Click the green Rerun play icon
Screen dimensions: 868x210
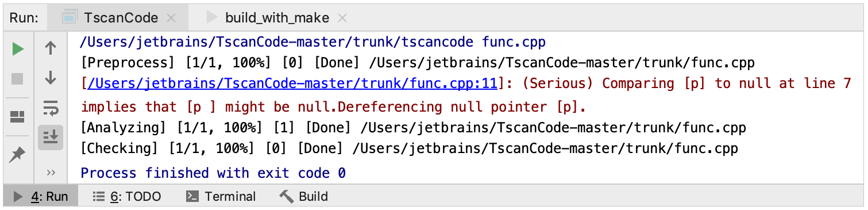click(18, 49)
